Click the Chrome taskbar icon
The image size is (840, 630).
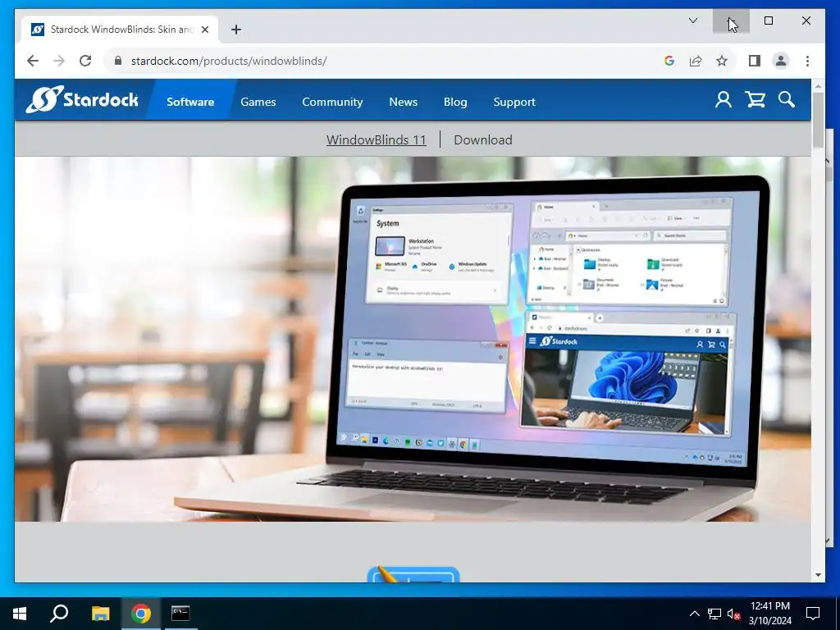click(x=141, y=614)
